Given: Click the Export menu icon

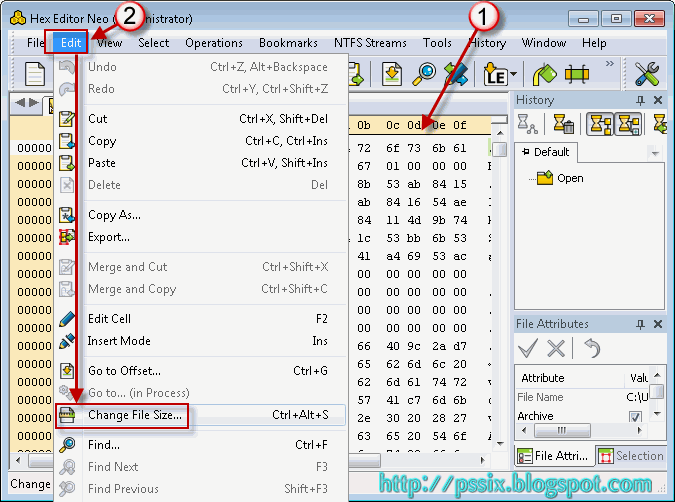Looking at the screenshot, I should click(67, 237).
